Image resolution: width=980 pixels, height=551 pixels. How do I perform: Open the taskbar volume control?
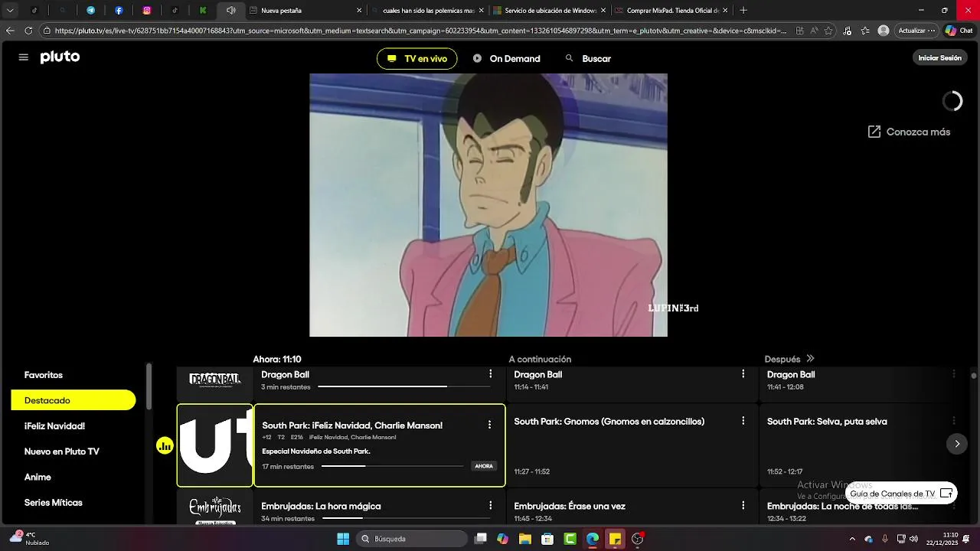(x=913, y=539)
